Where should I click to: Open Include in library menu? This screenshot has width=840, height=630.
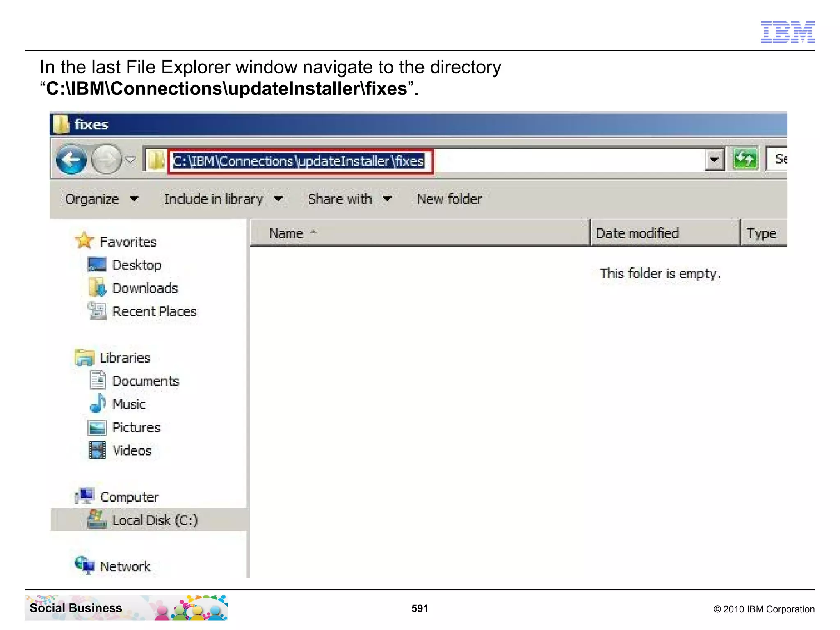coord(223,199)
